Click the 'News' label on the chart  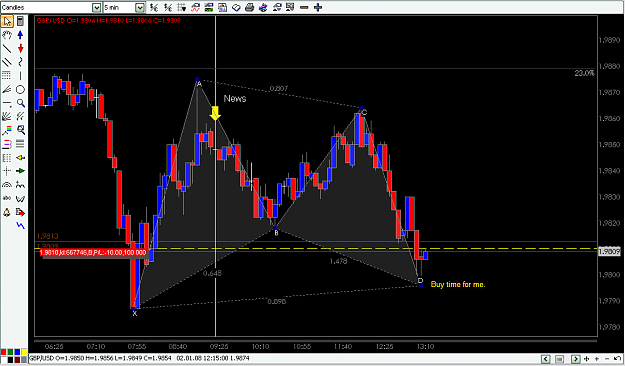point(235,98)
